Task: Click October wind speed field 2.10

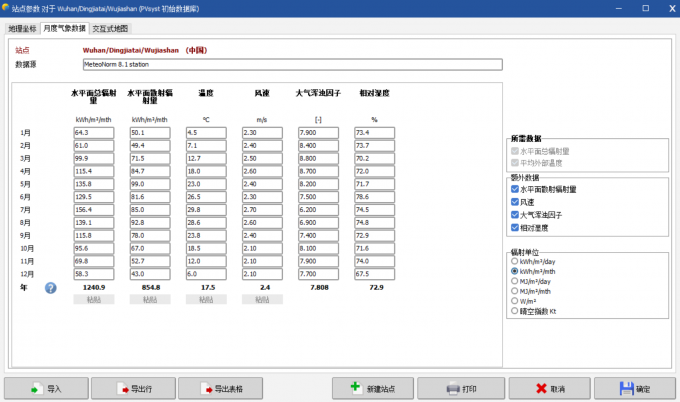Action: click(262, 248)
